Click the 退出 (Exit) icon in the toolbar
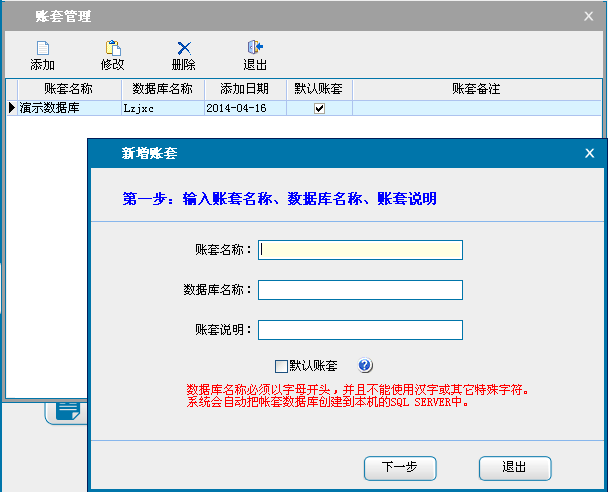 [x=255, y=55]
